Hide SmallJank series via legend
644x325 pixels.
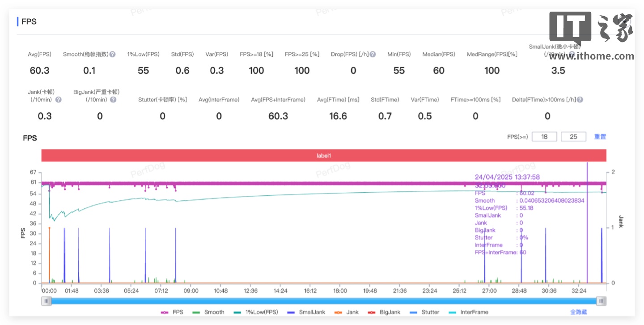[306, 312]
